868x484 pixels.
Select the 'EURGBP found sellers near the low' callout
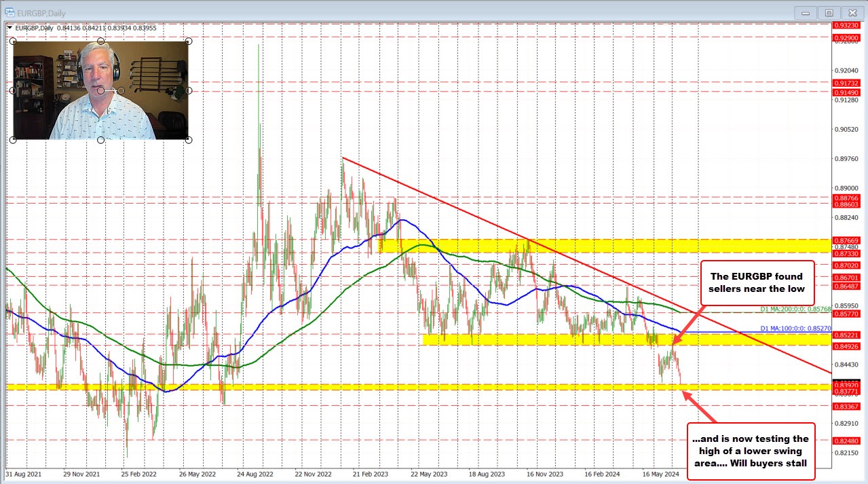pos(757,282)
